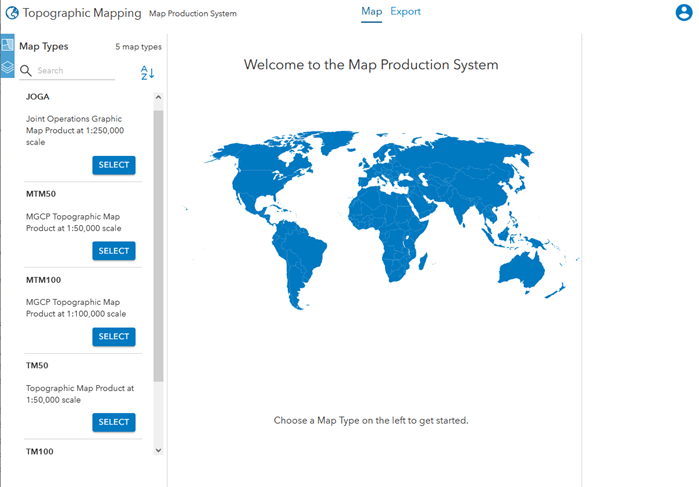The height and width of the screenshot is (487, 699).
Task: Click the TM100 list item heading
Action: (x=40, y=452)
